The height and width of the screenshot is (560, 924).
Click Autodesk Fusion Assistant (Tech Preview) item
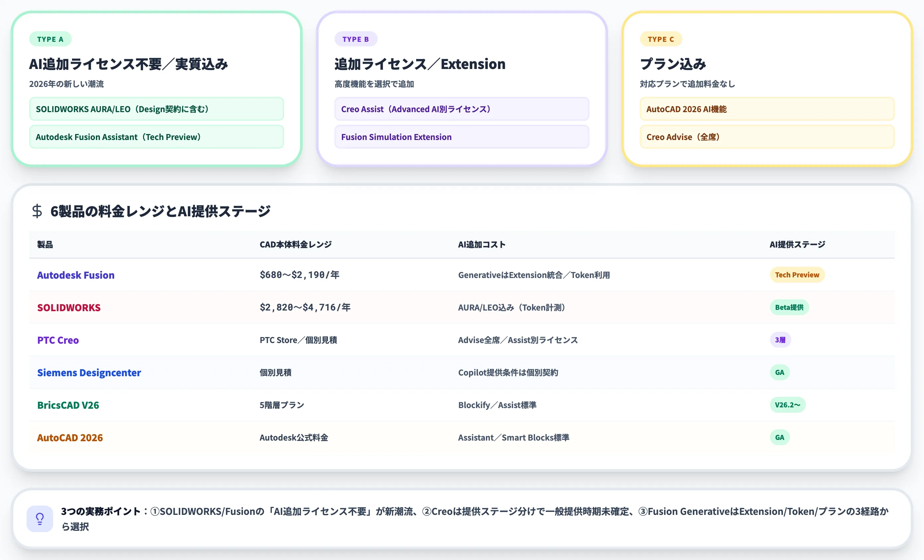click(x=156, y=137)
